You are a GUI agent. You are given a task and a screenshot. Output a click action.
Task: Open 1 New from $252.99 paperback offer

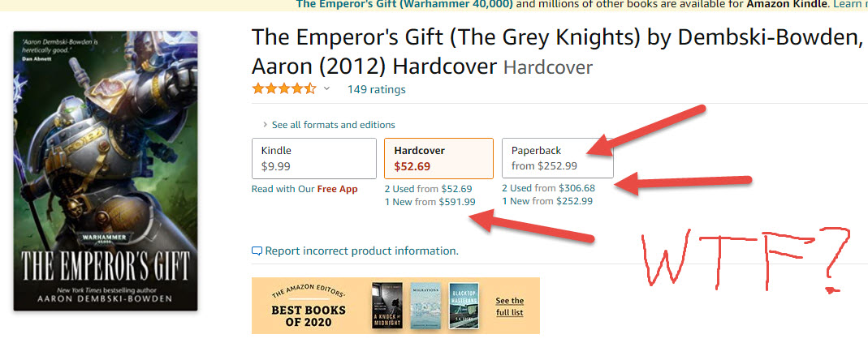coord(546,201)
